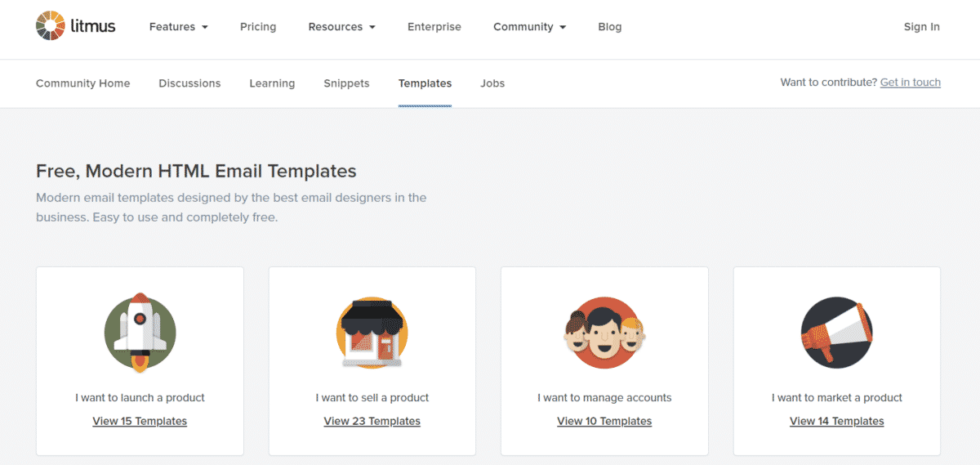Viewport: 980px width, 465px height.
Task: Select the Snippets tab
Action: click(x=346, y=83)
